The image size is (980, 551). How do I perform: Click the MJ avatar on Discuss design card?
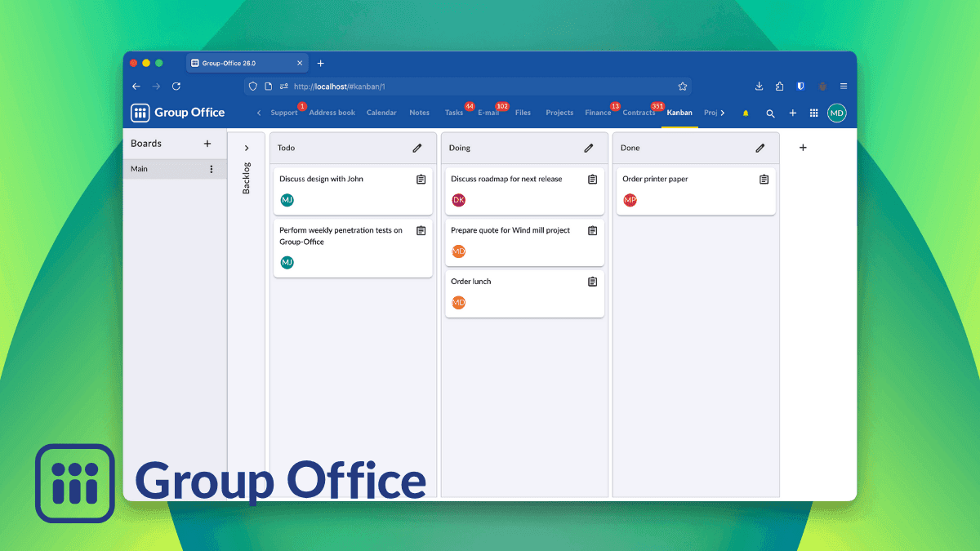287,199
